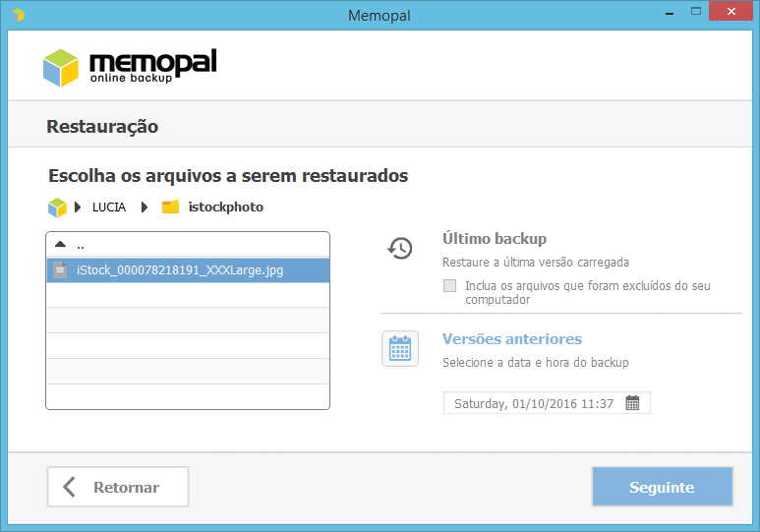760x532 pixels.
Task: Maximize the Memopal window
Action: coord(696,12)
